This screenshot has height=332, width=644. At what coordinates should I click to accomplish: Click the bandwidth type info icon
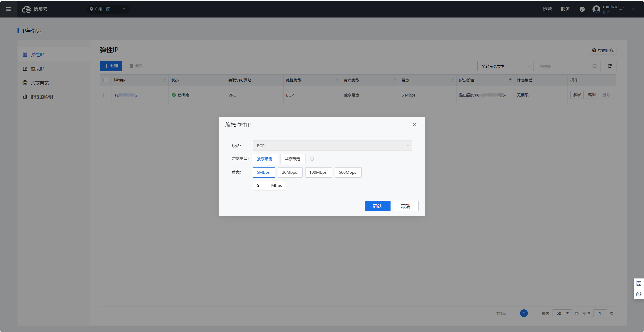pos(312,159)
